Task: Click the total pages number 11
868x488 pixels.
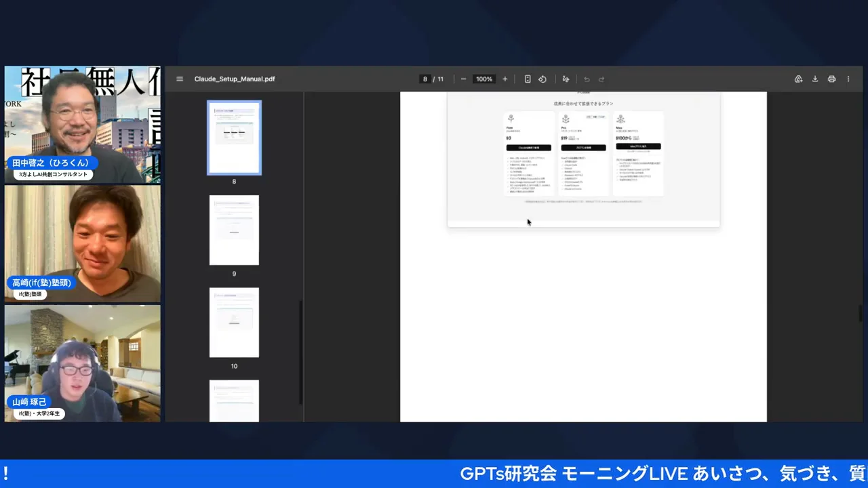Action: [440, 79]
